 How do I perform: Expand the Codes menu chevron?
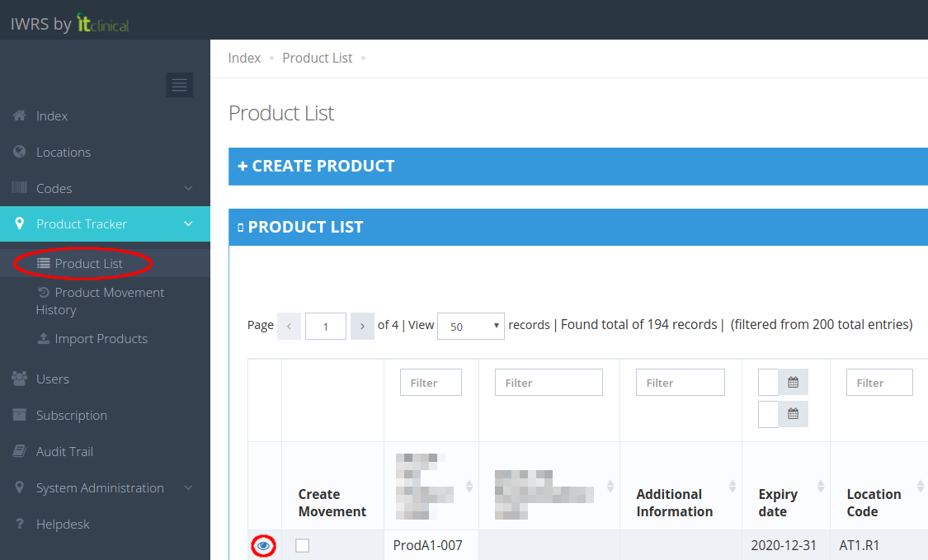point(188,188)
